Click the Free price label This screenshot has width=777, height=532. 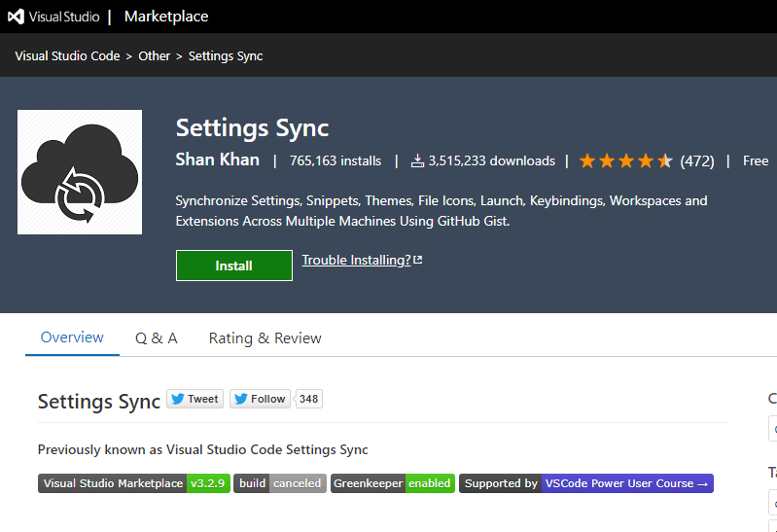pos(756,160)
